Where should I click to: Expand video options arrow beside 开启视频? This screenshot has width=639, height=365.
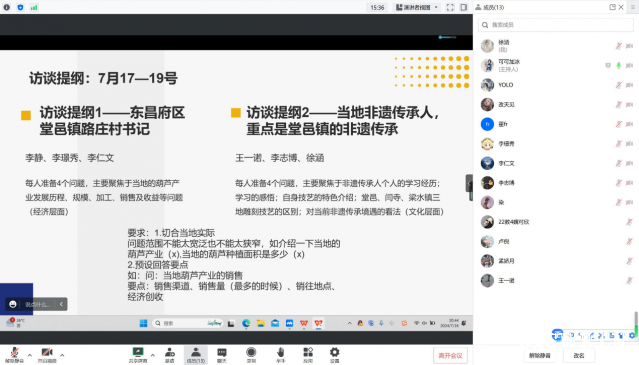62,355
